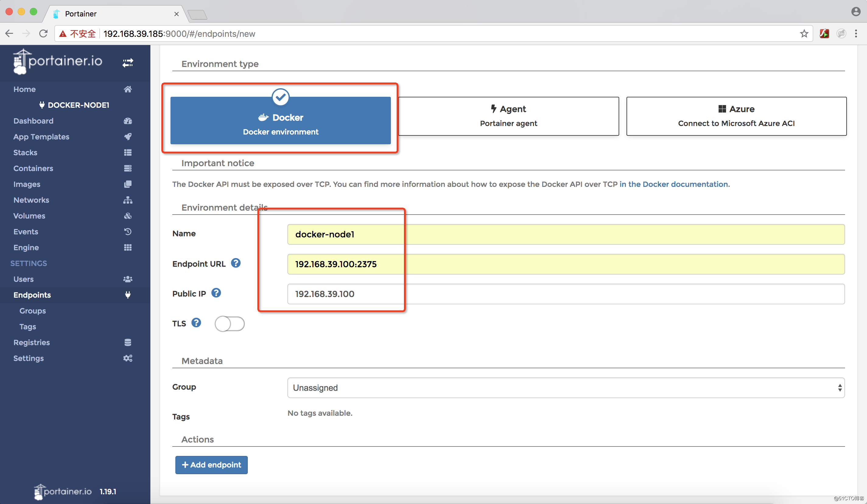This screenshot has height=504, width=867.
Task: Click the red PDF extension icon
Action: coord(824,34)
